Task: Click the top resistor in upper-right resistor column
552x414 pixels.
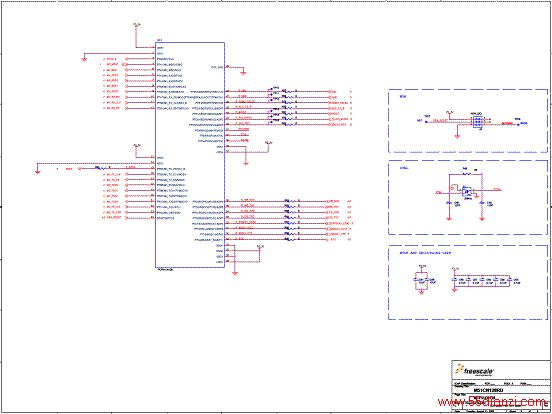Action: pyautogui.click(x=288, y=91)
